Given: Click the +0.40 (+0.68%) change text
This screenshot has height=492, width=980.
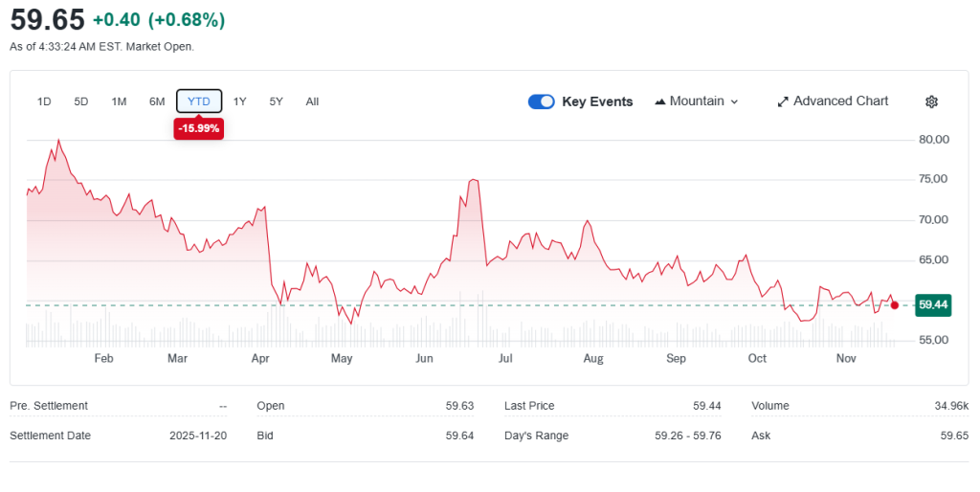Looking at the screenshot, I should pyautogui.click(x=159, y=20).
